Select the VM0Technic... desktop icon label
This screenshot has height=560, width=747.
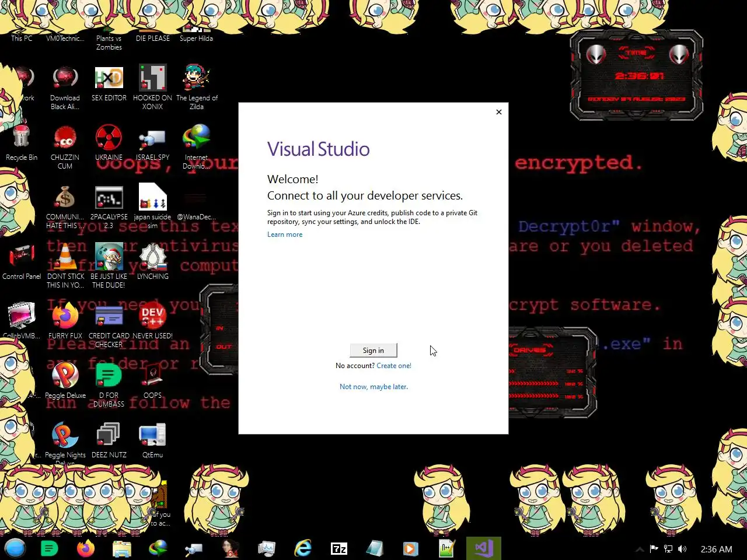click(65, 38)
